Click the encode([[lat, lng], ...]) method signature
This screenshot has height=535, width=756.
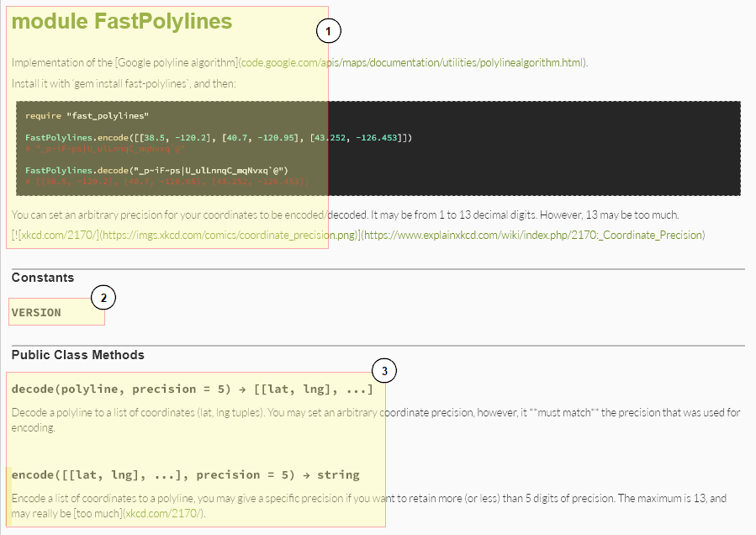click(x=185, y=474)
